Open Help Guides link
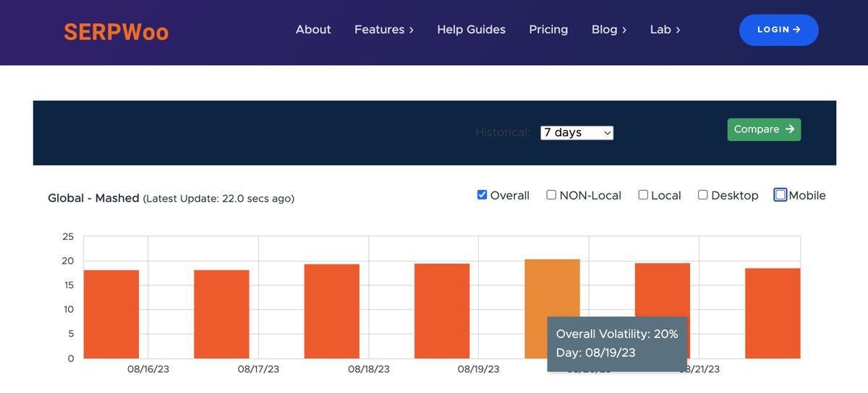 [472, 30]
